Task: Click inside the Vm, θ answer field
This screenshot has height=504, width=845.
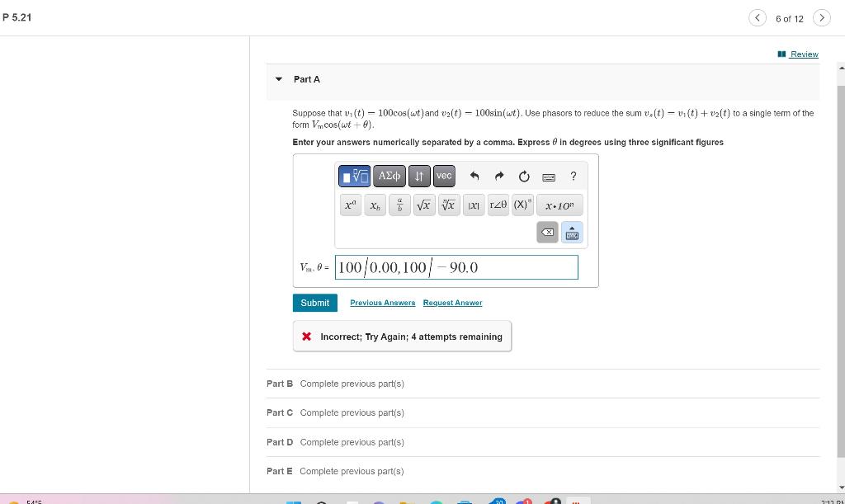Action: [456, 266]
